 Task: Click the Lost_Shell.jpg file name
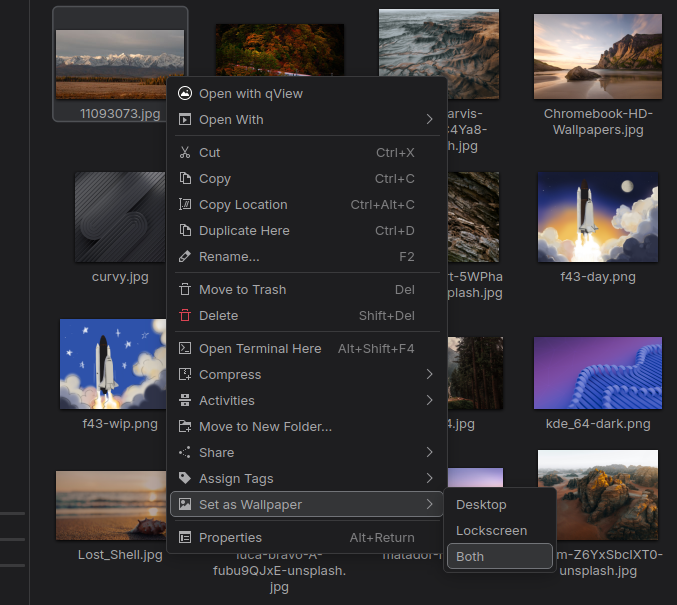(120, 555)
